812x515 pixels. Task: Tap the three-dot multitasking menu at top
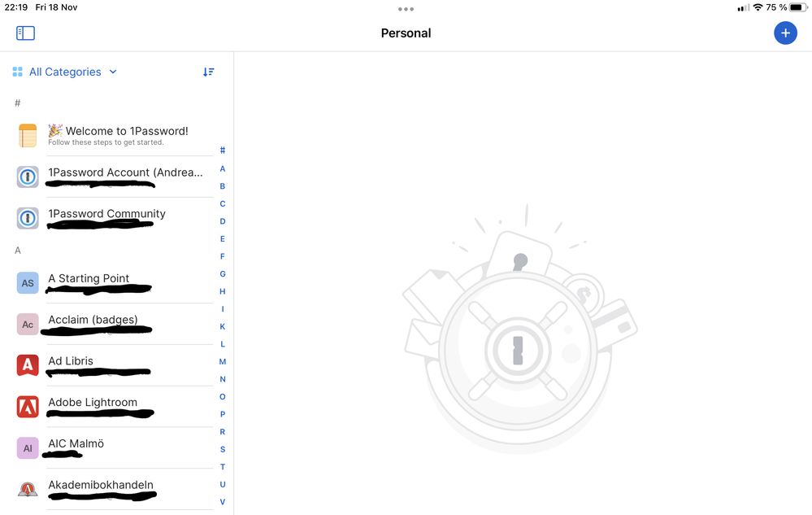coord(406,9)
